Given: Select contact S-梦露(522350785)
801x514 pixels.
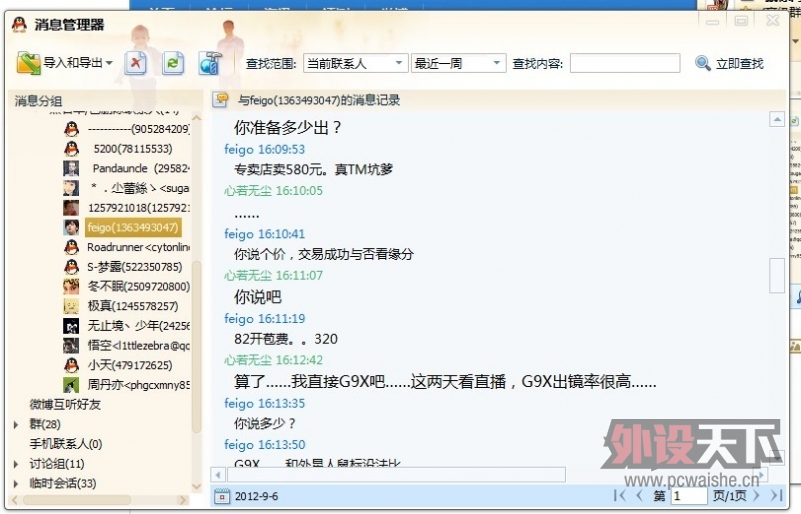Looking at the screenshot, I should pos(134,267).
